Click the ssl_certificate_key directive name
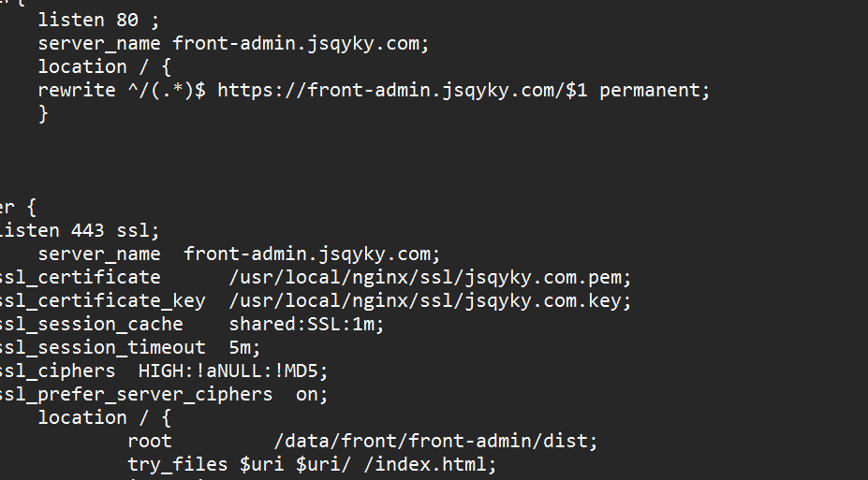This screenshot has width=868, height=480. pos(101,300)
